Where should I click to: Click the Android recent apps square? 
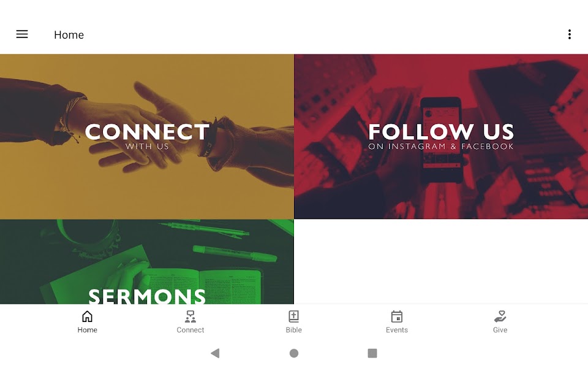[372, 353]
